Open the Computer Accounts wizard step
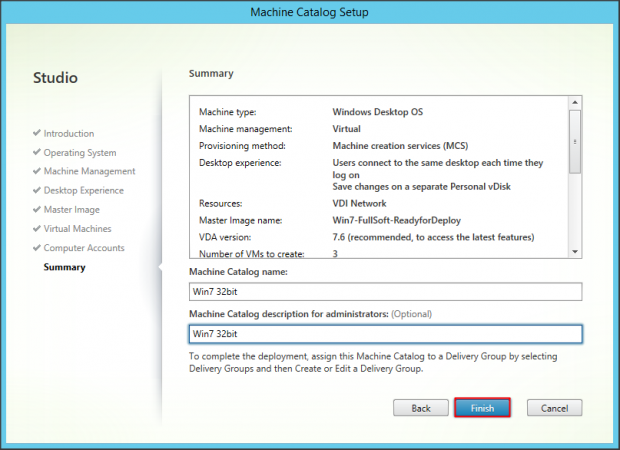 click(x=84, y=247)
